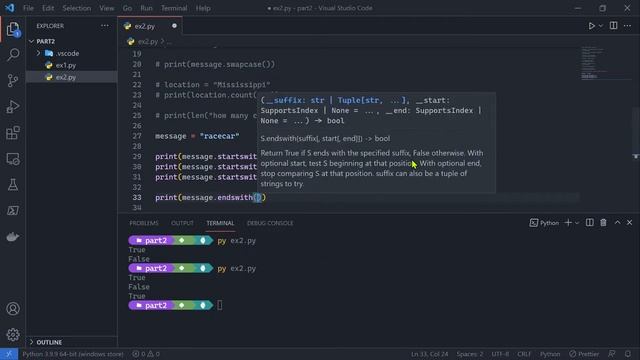Open the Search view in activity bar

tap(13, 55)
